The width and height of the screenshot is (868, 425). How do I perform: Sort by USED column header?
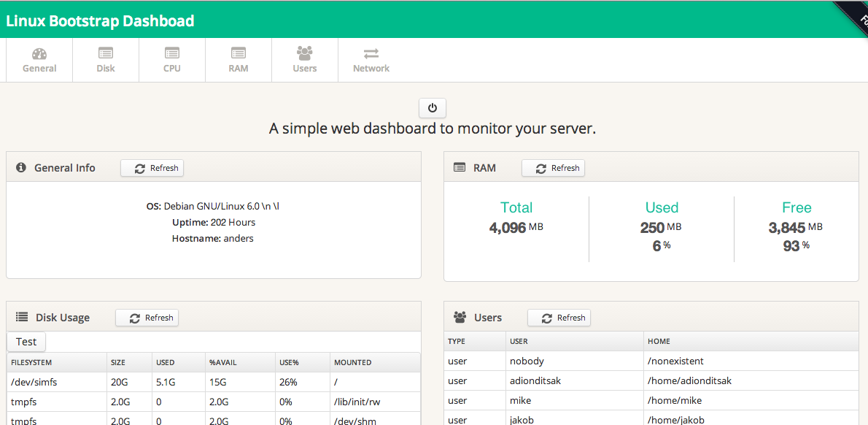178,362
